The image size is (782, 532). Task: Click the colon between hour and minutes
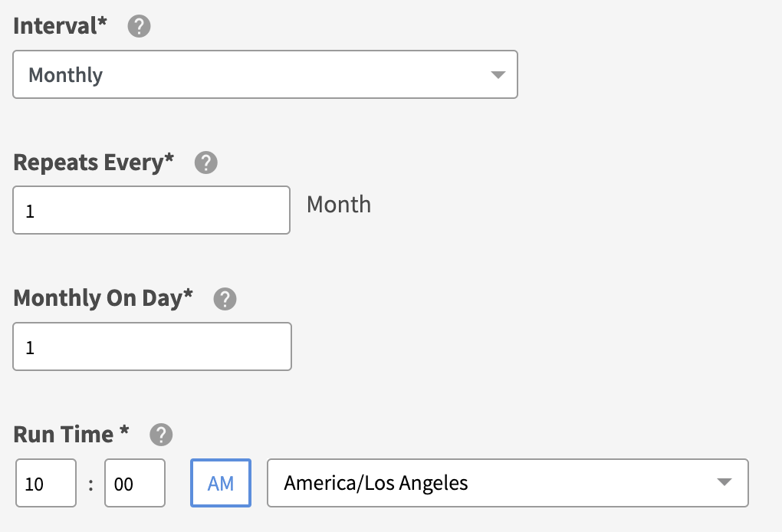(x=90, y=484)
